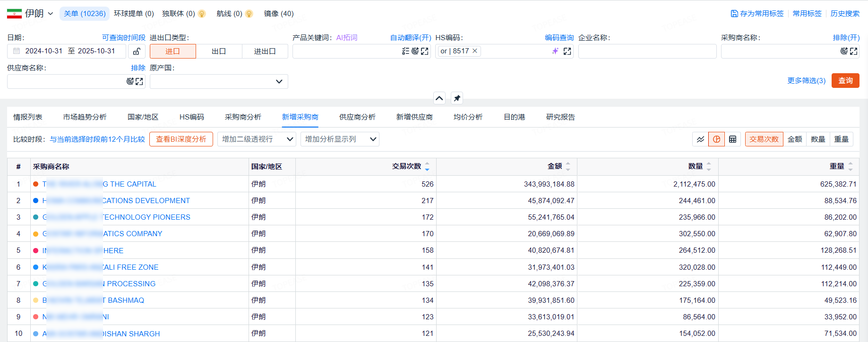Expand the 增加二级透视行 dropdown

click(x=258, y=139)
